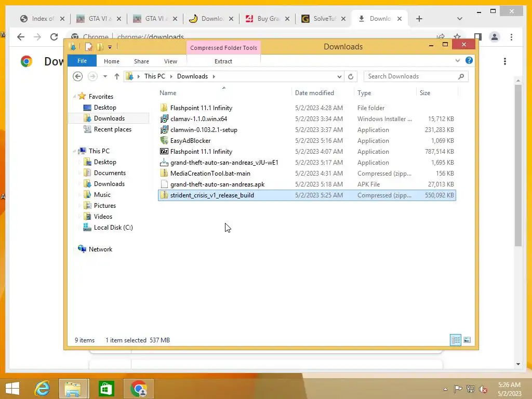Open the File menu in Explorer ribbon

[x=82, y=61]
